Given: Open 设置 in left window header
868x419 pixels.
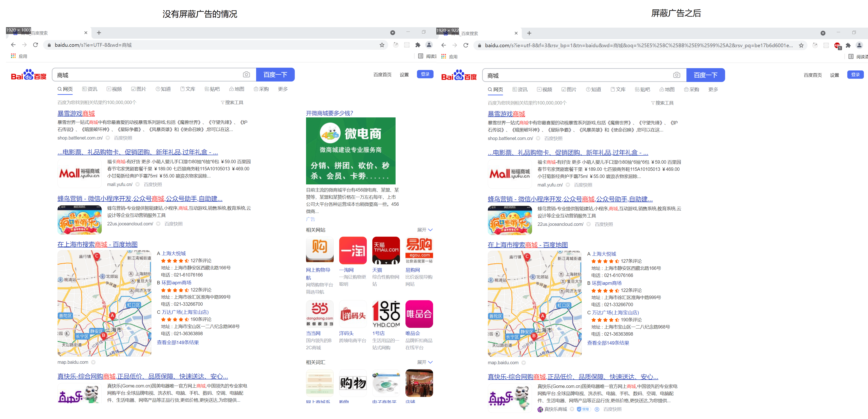Looking at the screenshot, I should pos(404,75).
